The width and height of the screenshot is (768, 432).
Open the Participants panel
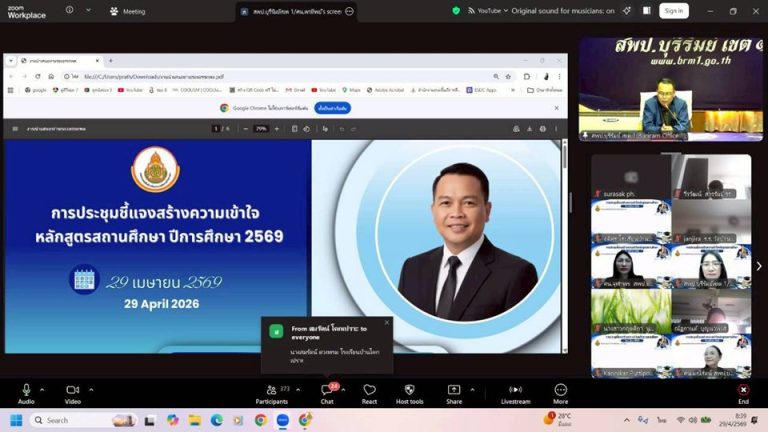[x=271, y=391]
